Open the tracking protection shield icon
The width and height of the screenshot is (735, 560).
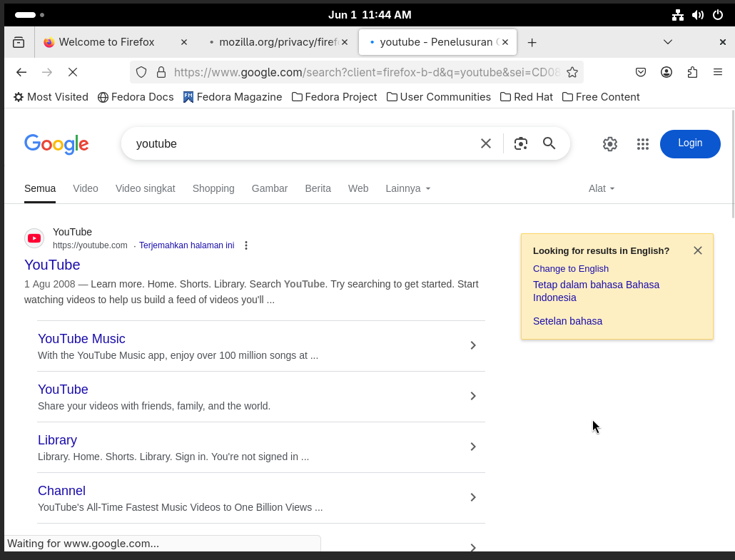(141, 72)
